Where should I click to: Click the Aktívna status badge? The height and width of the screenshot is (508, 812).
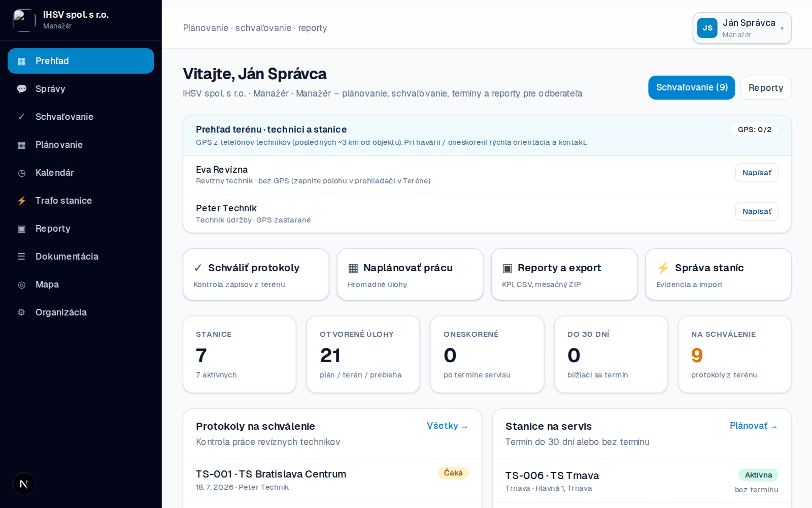(x=758, y=475)
